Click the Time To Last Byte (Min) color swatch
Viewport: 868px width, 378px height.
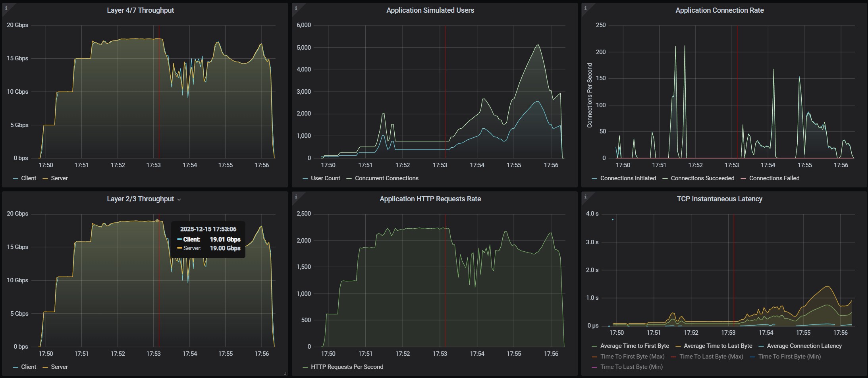pyautogui.click(x=594, y=367)
